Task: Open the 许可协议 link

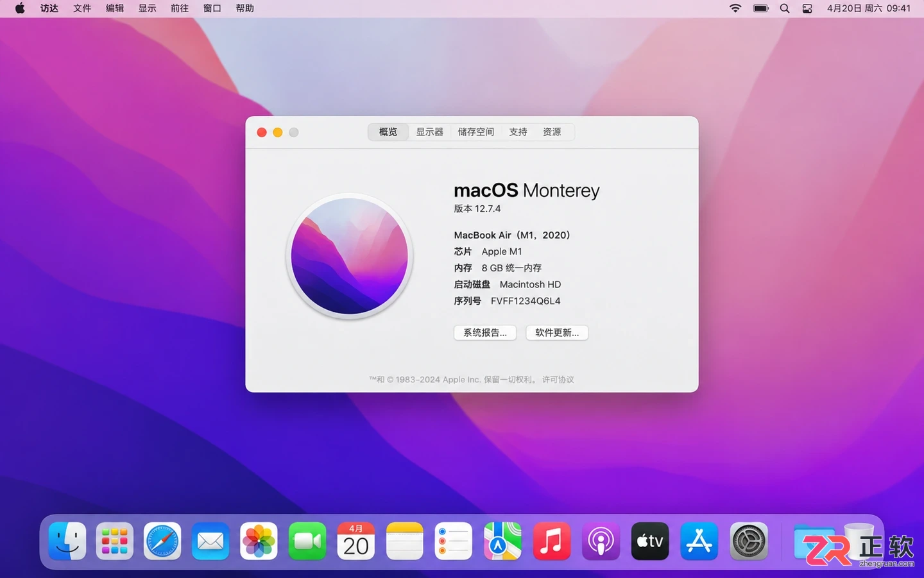Action: click(x=558, y=380)
